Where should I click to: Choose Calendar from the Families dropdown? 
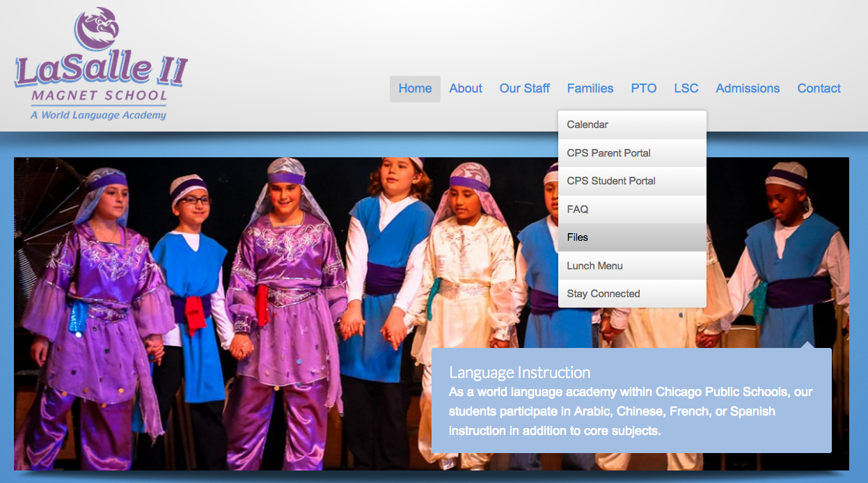click(x=632, y=125)
